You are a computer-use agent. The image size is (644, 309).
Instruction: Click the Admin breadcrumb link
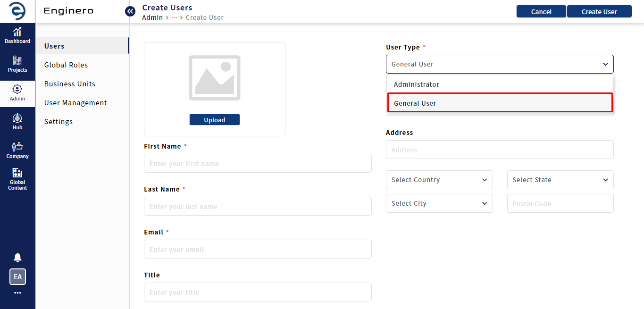tap(152, 17)
